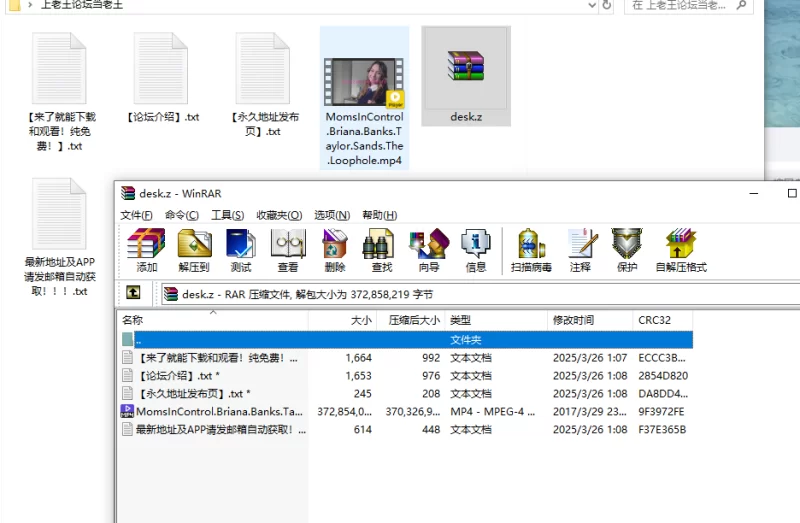Click the 注释 (Comment) toolbar icon
Screen dimensions: 800x523
[581, 250]
